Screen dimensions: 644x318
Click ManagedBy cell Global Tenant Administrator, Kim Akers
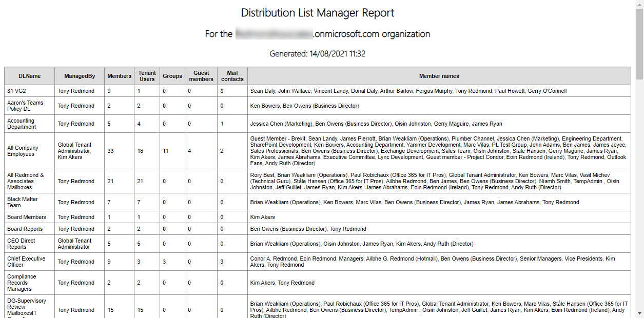pyautogui.click(x=80, y=151)
